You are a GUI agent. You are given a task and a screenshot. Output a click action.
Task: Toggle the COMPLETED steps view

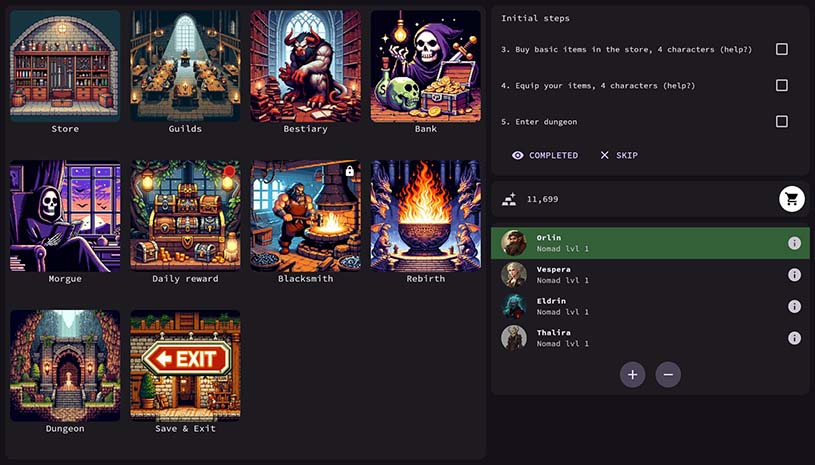(545, 155)
